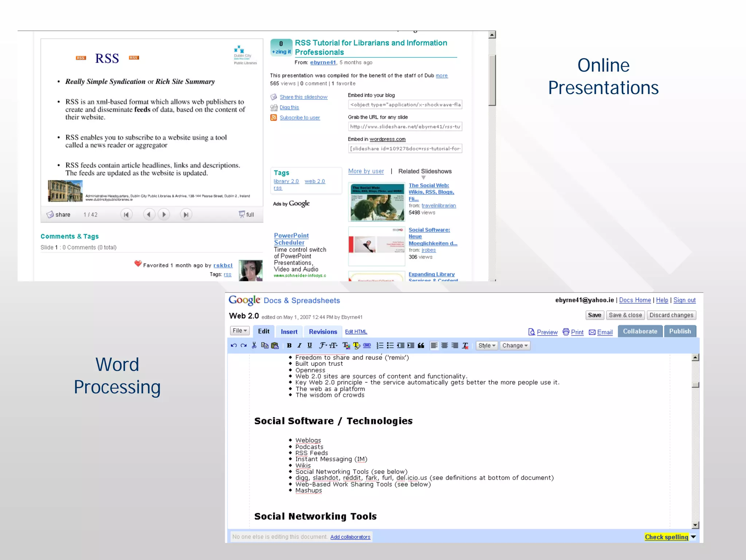Viewport: 746px width, 560px height.
Task: Toggle bold formatting button
Action: [289, 345]
